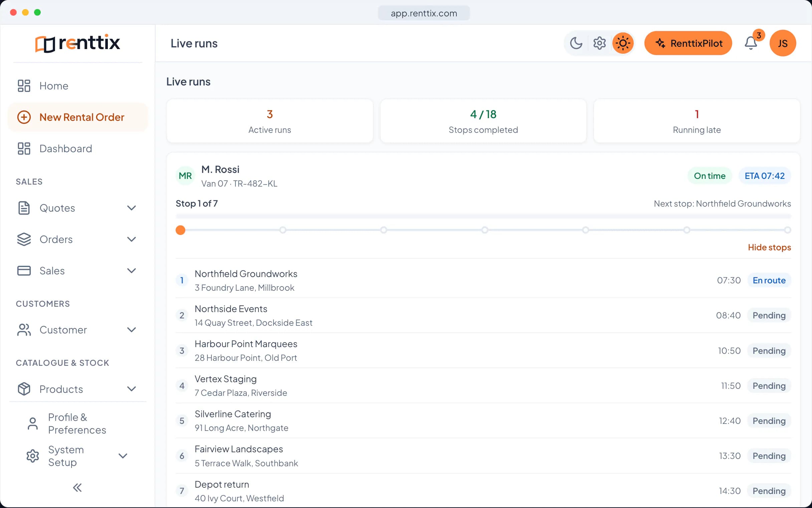Go to Home in sidebar
The height and width of the screenshot is (508, 812).
point(78,86)
